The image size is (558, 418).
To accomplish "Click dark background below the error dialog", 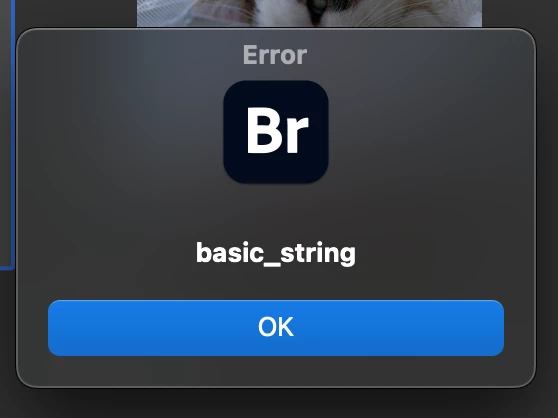I will 276,404.
